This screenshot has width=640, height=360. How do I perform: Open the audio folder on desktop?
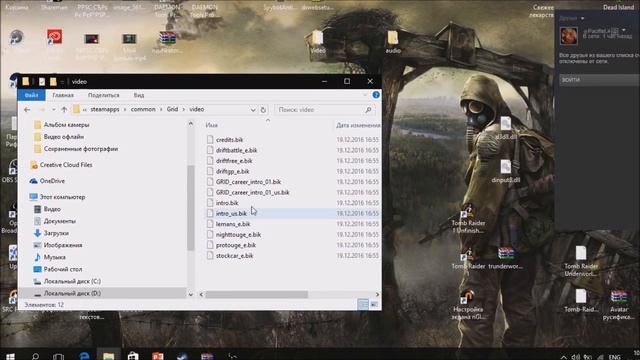tap(393, 42)
